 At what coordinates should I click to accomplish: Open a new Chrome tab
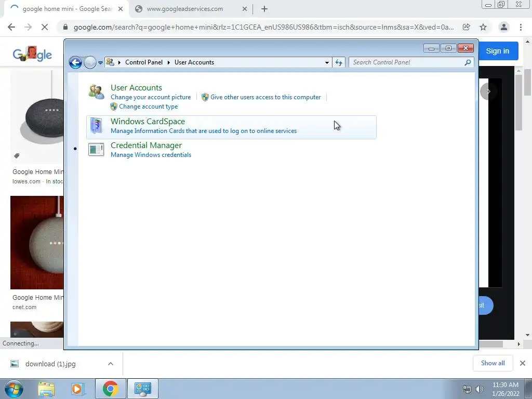[x=264, y=9]
